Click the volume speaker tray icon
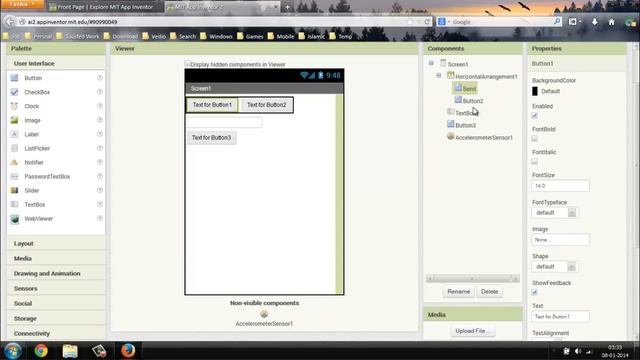This screenshot has width=640, height=360. 578,351
